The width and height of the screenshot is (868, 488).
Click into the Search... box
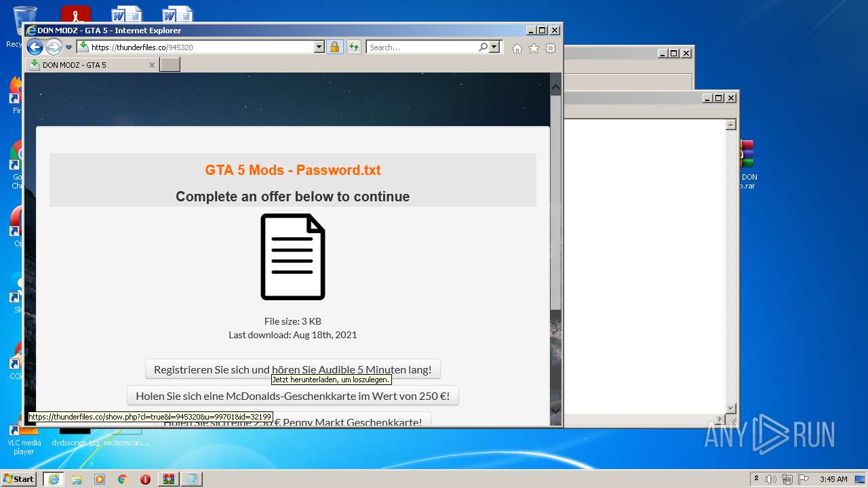(422, 47)
